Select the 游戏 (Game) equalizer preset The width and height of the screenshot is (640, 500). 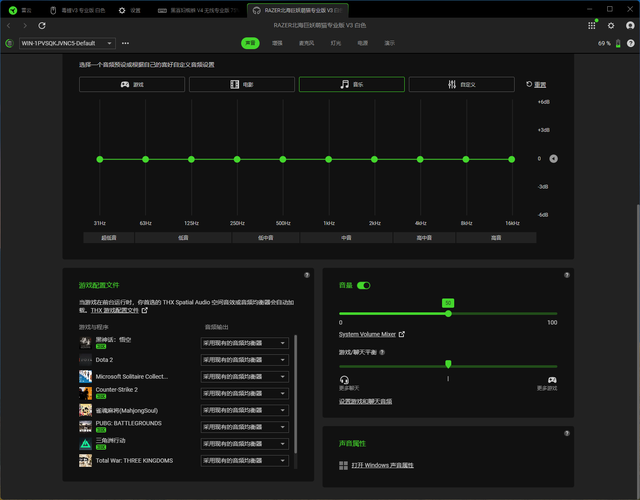pyautogui.click(x=133, y=85)
